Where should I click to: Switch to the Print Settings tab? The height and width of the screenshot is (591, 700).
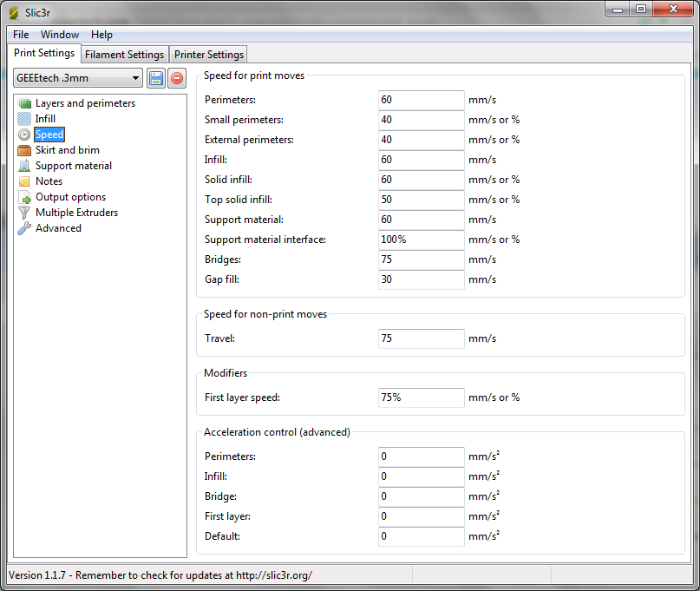44,53
